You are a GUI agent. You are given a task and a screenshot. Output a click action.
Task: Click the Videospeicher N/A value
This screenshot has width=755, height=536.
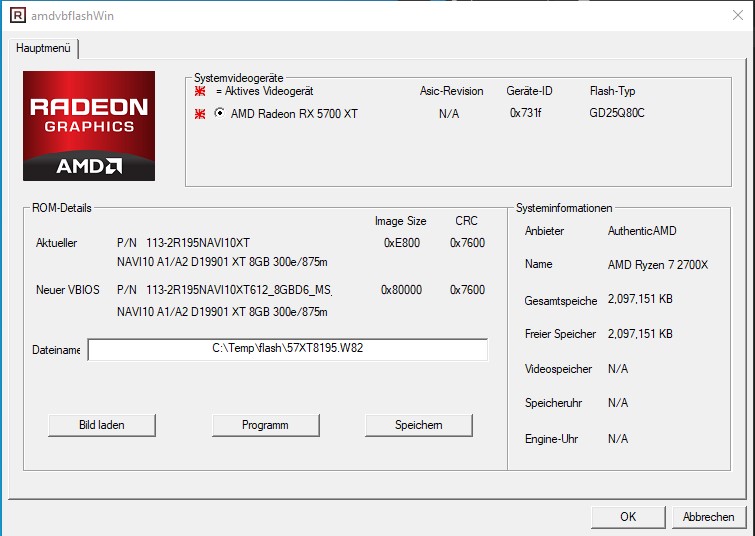618,369
